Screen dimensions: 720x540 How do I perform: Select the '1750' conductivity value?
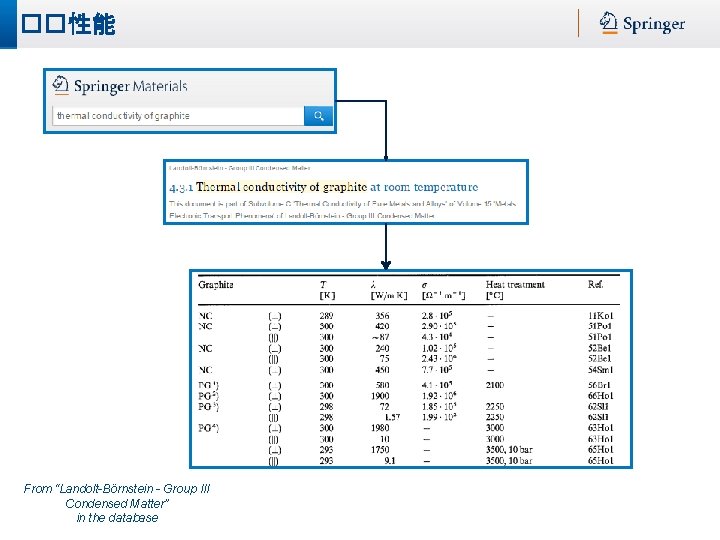click(x=380, y=450)
